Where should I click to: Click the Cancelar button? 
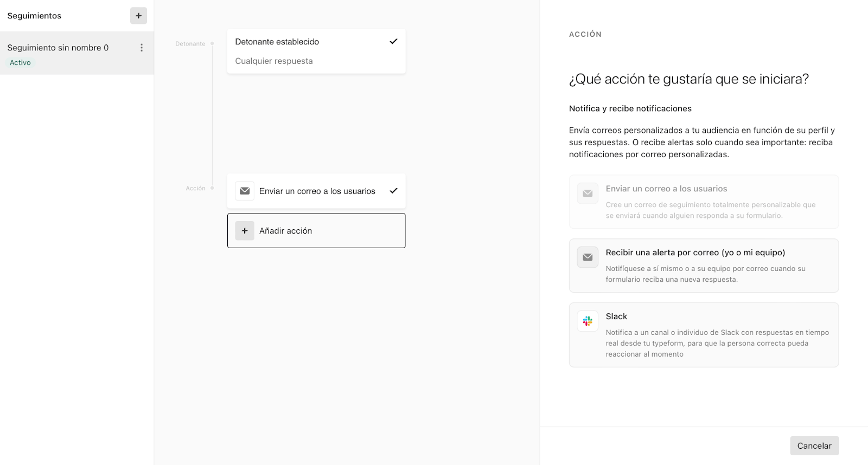pos(814,445)
